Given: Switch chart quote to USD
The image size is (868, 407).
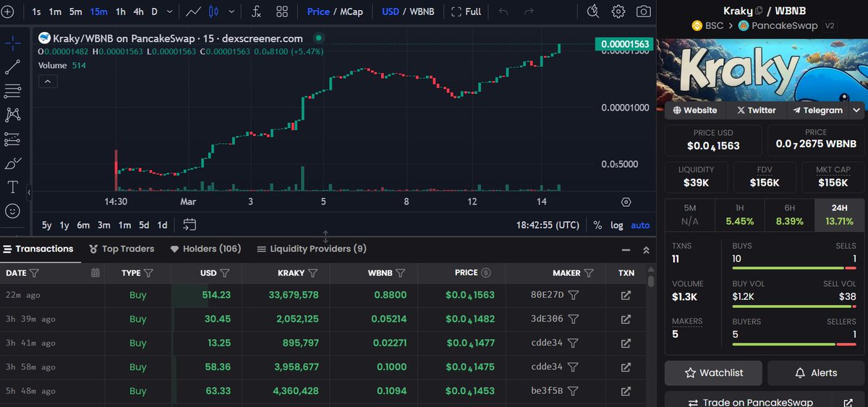Looking at the screenshot, I should pos(391,12).
